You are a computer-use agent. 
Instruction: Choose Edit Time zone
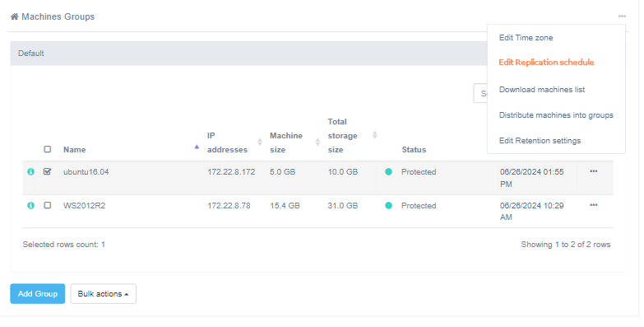(x=526, y=38)
